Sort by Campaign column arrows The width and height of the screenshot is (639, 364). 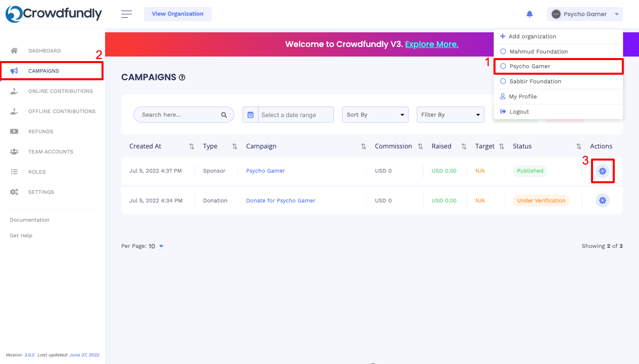[363, 146]
